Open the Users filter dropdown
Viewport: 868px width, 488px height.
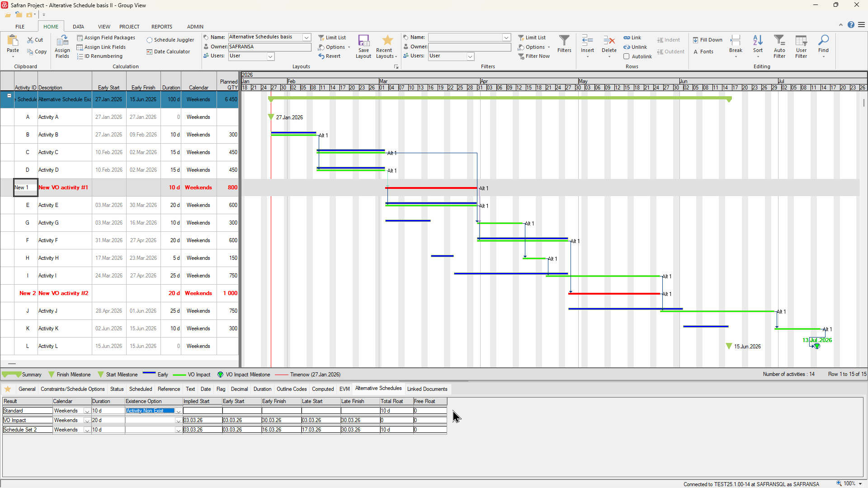470,56
